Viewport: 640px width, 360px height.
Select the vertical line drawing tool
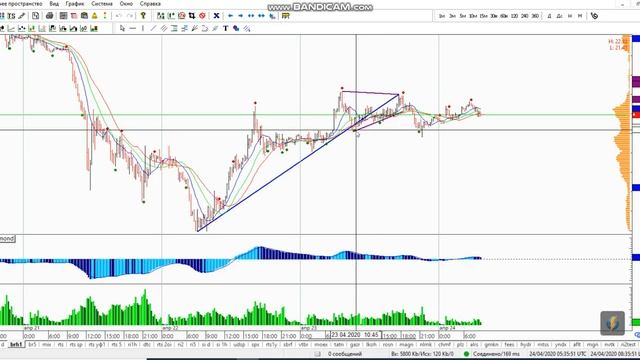pyautogui.click(x=143, y=28)
